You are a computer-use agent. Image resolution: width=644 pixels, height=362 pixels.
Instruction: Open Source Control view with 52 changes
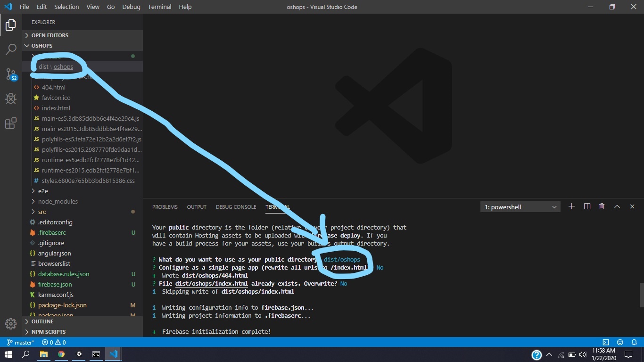pyautogui.click(x=11, y=74)
